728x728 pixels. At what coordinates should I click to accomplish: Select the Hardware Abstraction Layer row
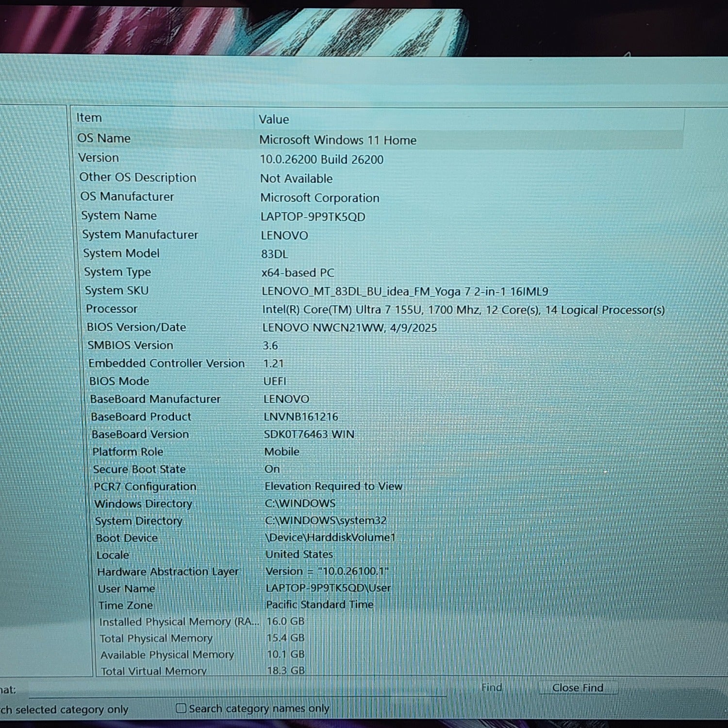click(168, 572)
